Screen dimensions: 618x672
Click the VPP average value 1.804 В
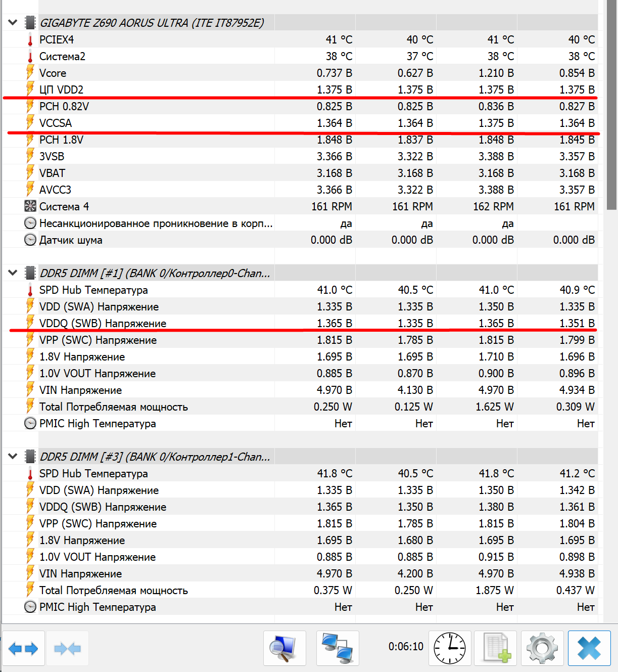click(x=577, y=523)
